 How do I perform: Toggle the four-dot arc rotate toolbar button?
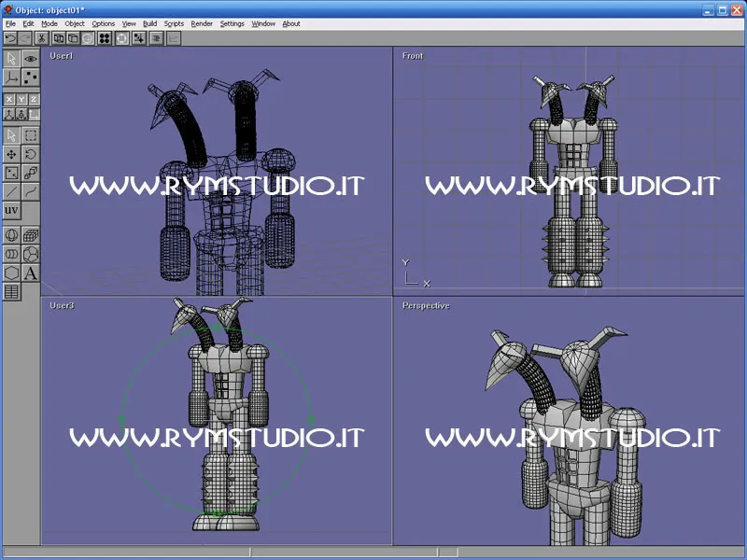(105, 38)
